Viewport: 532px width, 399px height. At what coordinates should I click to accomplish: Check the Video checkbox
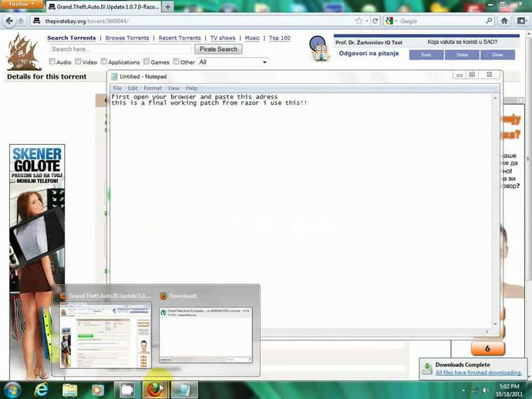(78, 62)
